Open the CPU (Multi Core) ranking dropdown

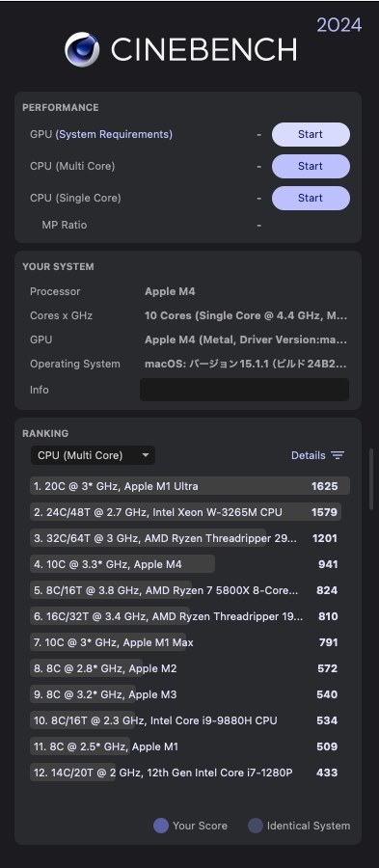[93, 455]
